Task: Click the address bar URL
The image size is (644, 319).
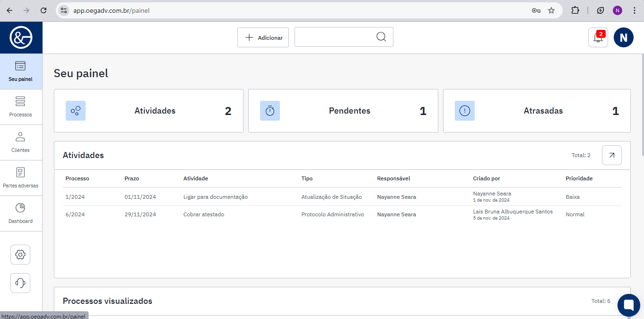Action: 111,10
